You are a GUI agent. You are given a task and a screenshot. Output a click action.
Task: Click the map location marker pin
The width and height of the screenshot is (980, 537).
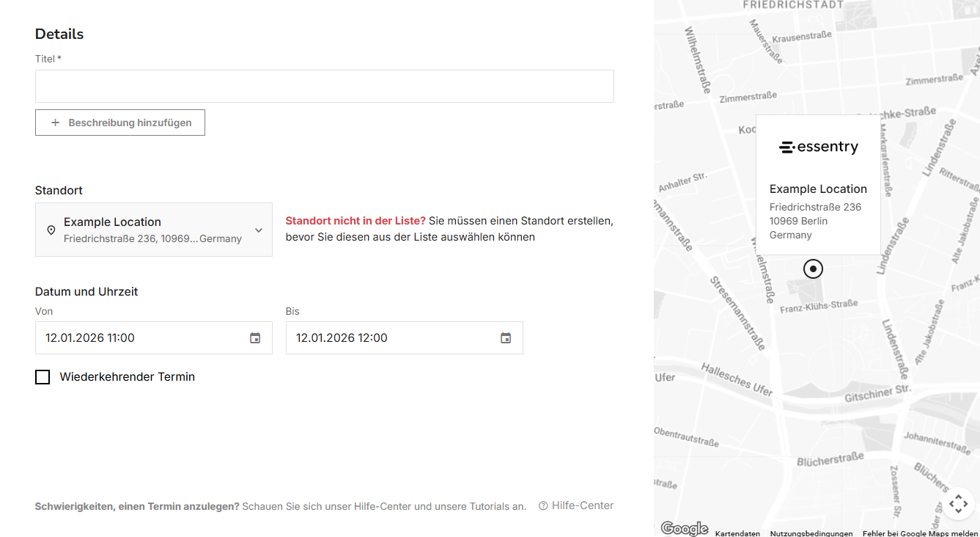coord(813,268)
